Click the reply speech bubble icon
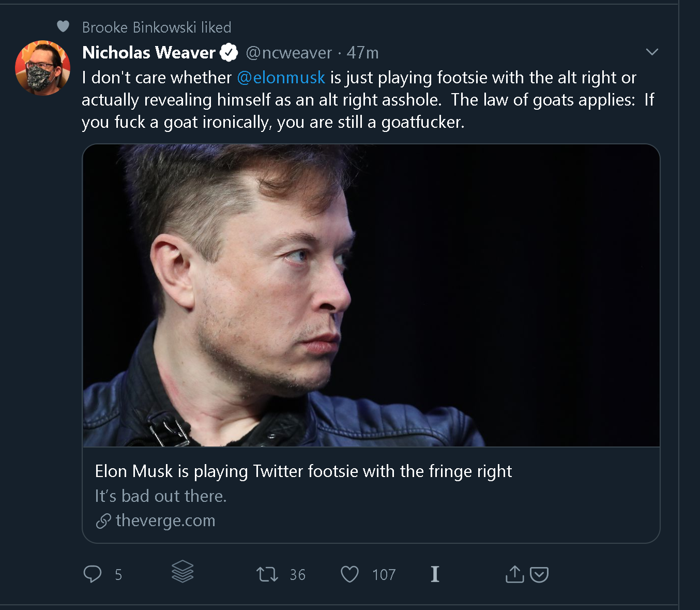The image size is (700, 610). (93, 574)
